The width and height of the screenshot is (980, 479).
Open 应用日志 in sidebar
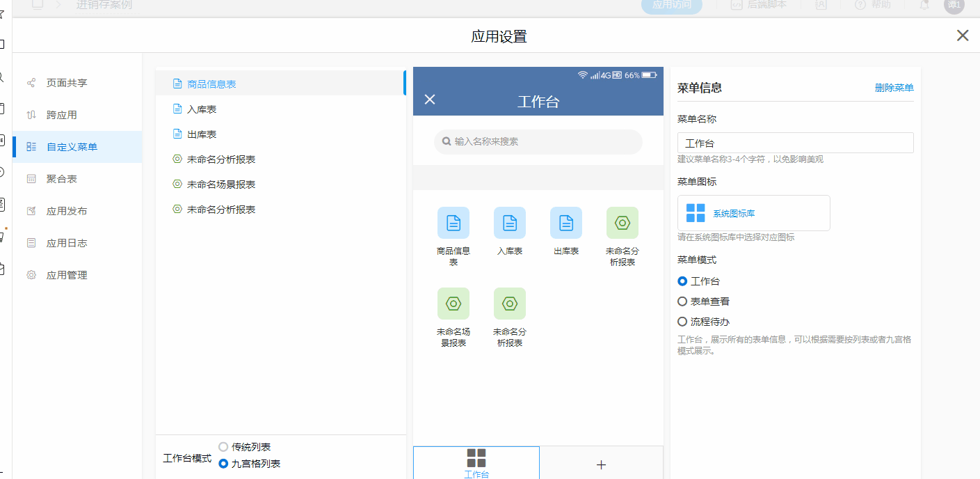tap(67, 243)
